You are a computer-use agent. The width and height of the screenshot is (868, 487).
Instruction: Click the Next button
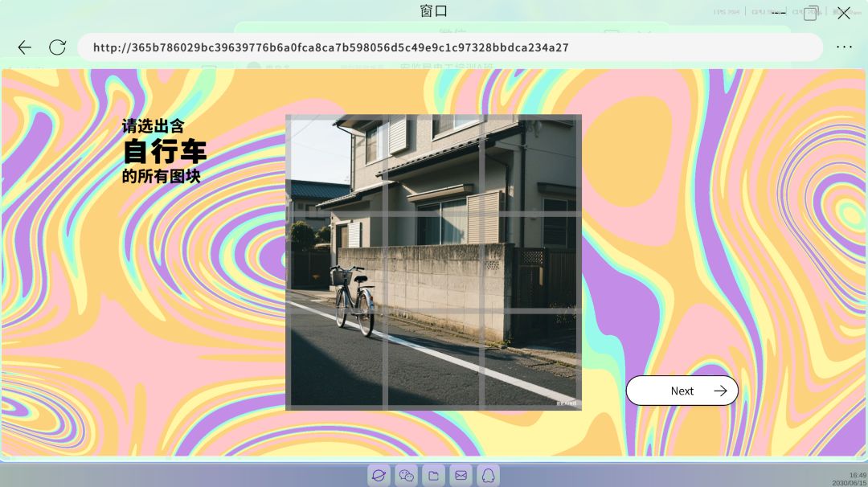(682, 391)
